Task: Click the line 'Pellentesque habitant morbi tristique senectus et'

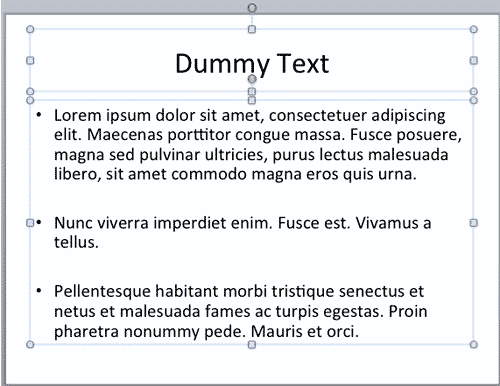Action: (x=239, y=291)
